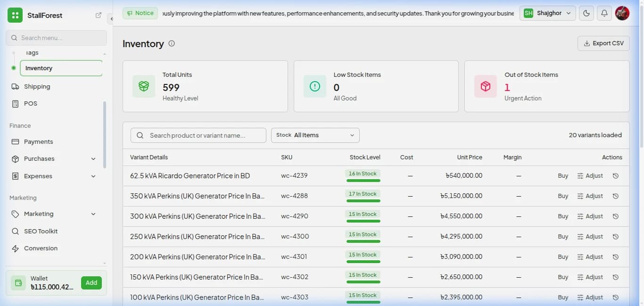The width and height of the screenshot is (644, 306).
Task: Click the Purchases box icon
Action: 15,159
